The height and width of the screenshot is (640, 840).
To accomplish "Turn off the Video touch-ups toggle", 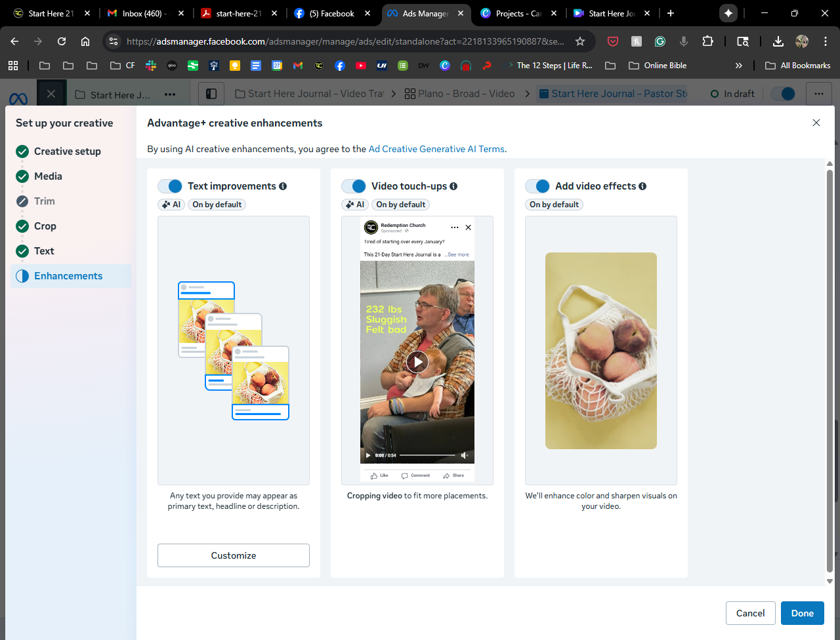I will (x=354, y=186).
